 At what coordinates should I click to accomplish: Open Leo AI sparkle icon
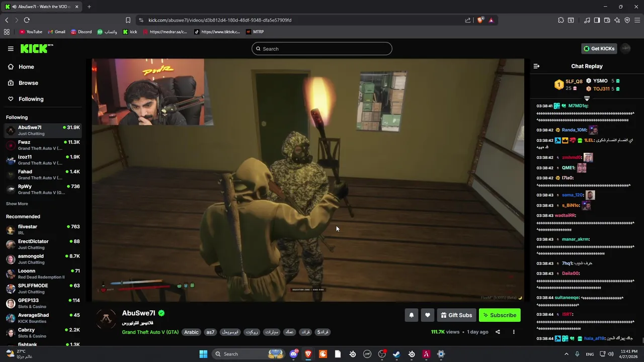pyautogui.click(x=617, y=20)
